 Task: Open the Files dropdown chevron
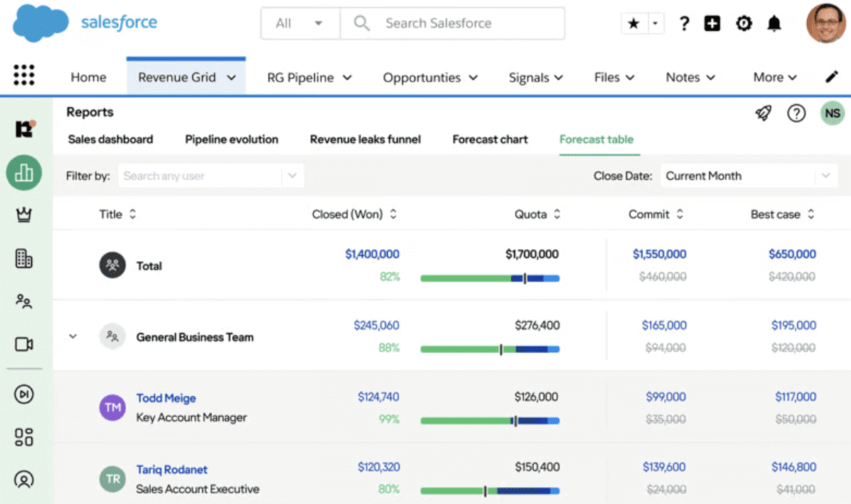pos(630,77)
